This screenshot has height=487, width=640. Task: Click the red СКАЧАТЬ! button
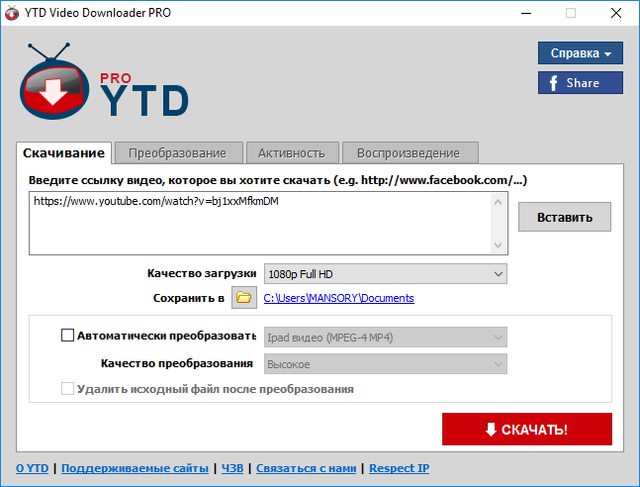point(526,430)
